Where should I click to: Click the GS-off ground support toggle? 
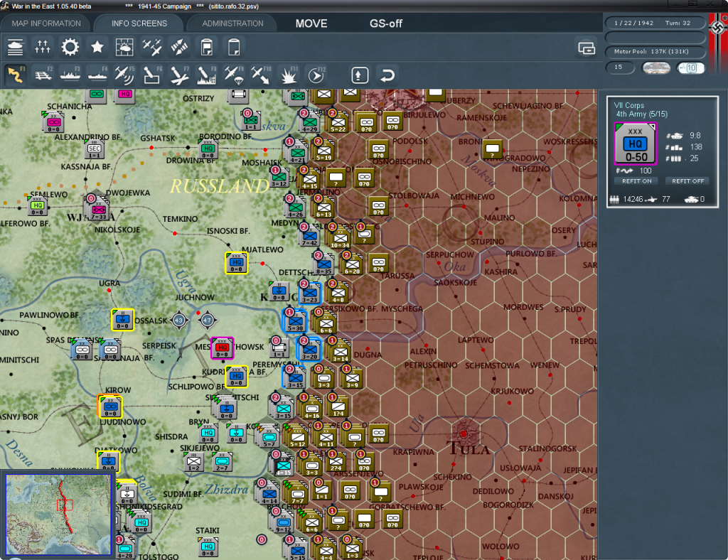[386, 23]
